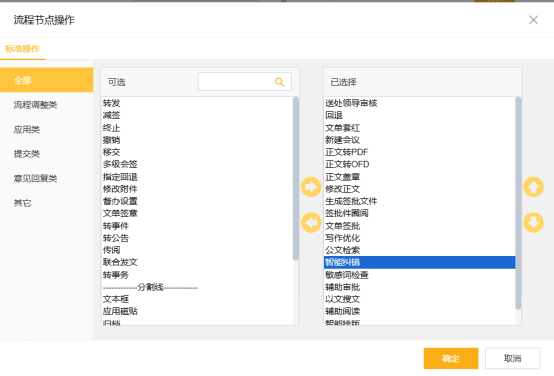Select 辅助阅读 in the selected list

point(419,311)
